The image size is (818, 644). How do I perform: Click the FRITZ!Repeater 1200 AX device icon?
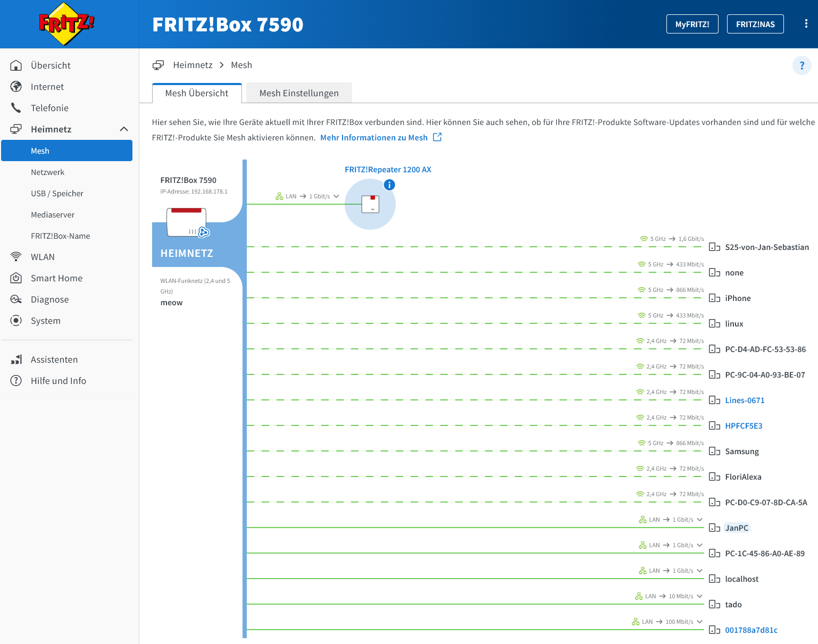pos(371,204)
